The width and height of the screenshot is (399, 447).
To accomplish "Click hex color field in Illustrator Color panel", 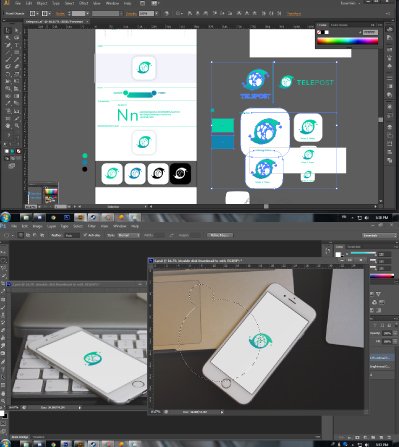I will tap(370, 32).
